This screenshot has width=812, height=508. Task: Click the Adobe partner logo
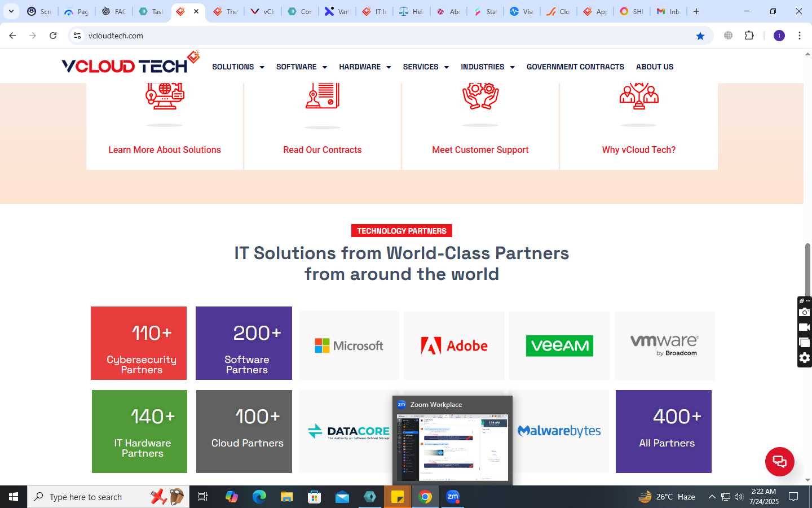coord(454,345)
